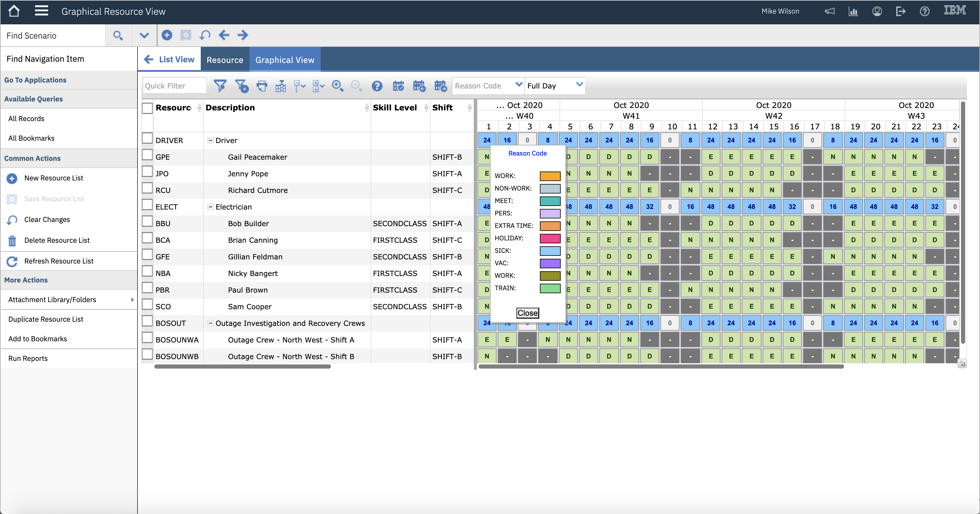Click the clear filter icon
Image resolution: width=980 pixels, height=514 pixels.
(x=241, y=86)
